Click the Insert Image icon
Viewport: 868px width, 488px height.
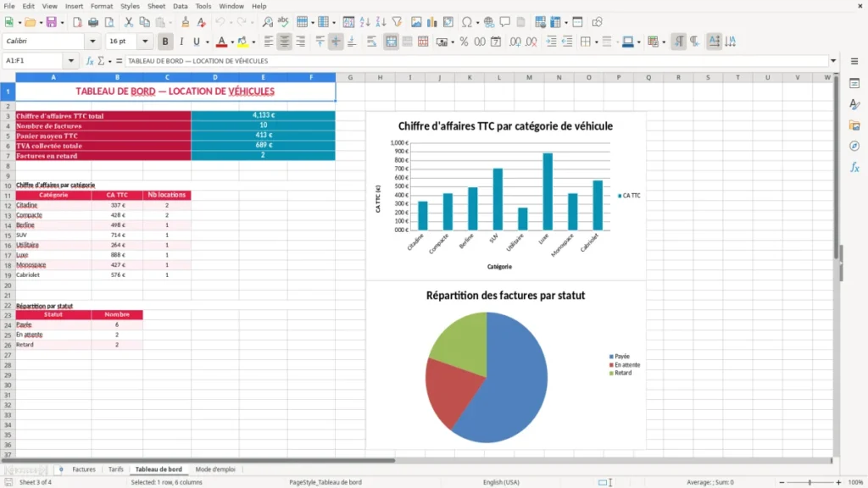pos(416,22)
